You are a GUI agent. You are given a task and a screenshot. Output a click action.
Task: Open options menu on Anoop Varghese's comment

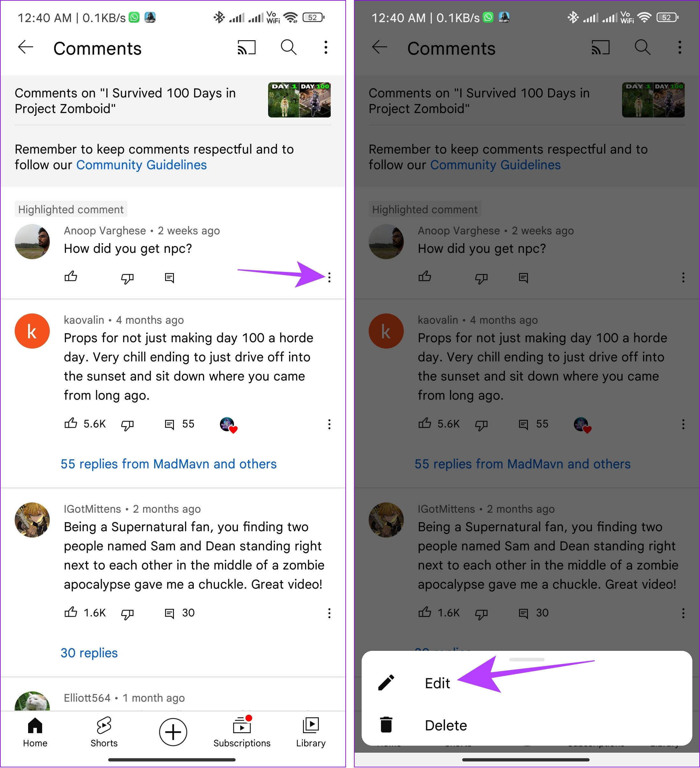tap(329, 277)
